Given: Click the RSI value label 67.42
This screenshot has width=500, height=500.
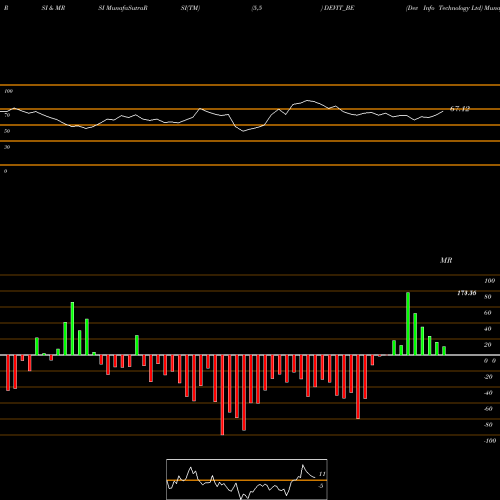Looking at the screenshot, I should [460, 109].
